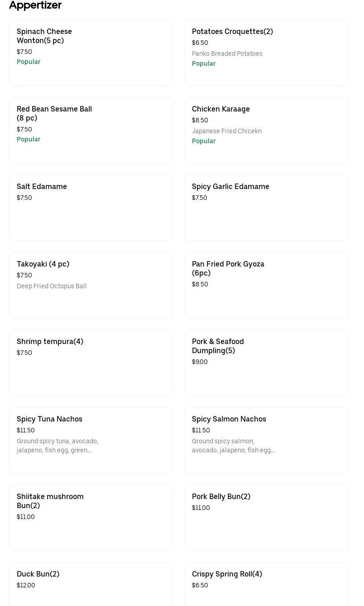The image size is (364, 606).
Task: Select Shiitake mushroom Bun(2) card
Action: click(91, 518)
